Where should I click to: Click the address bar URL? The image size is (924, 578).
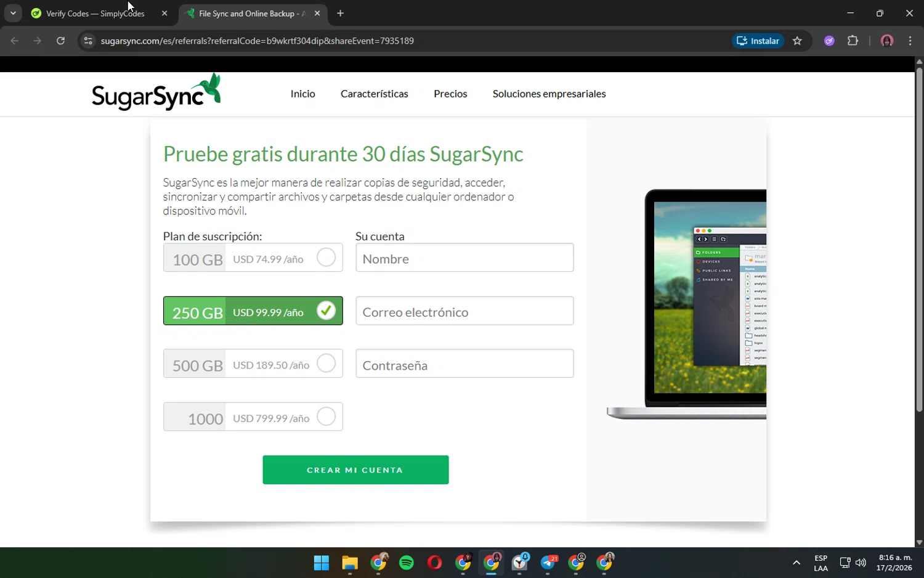click(x=257, y=41)
